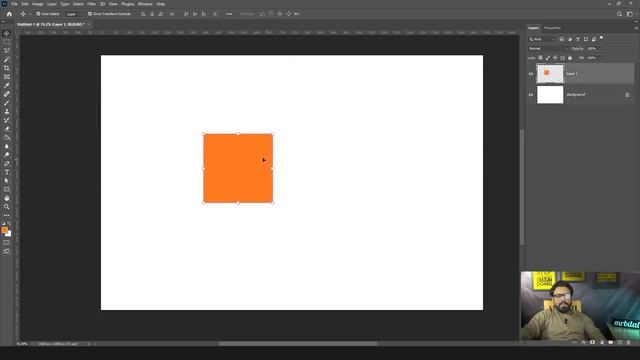Open the search icon at top right

pyautogui.click(x=619, y=14)
